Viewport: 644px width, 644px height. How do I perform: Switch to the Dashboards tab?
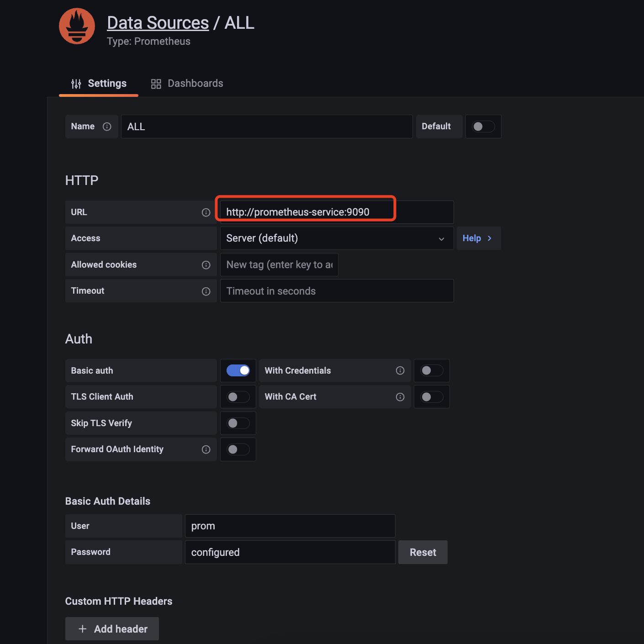point(187,84)
